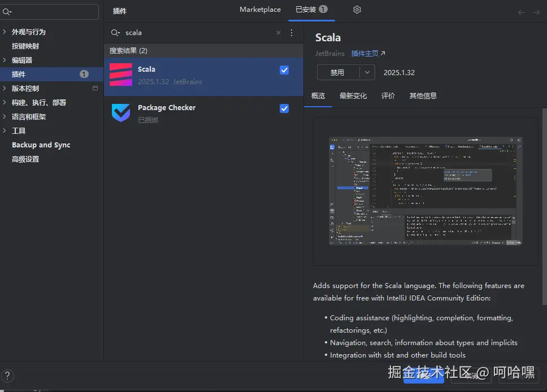Image resolution: width=547 pixels, height=392 pixels.
Task: Click the plugin search magnifier icon
Action: click(x=115, y=33)
